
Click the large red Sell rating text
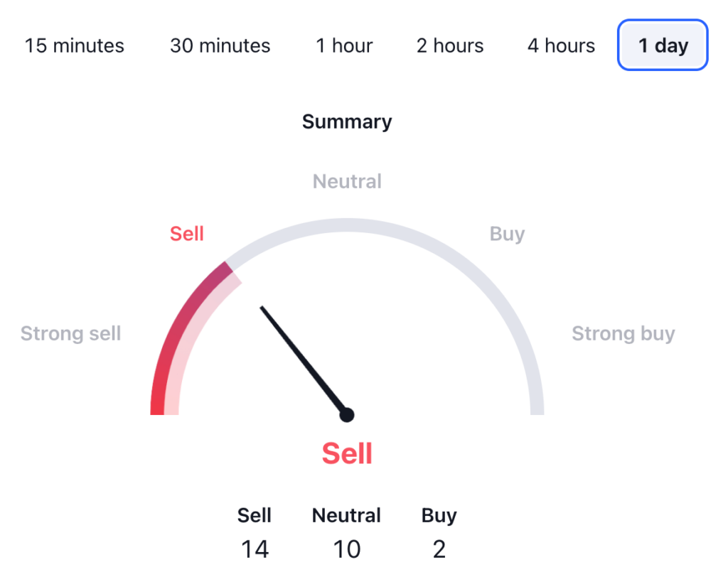[x=347, y=453]
